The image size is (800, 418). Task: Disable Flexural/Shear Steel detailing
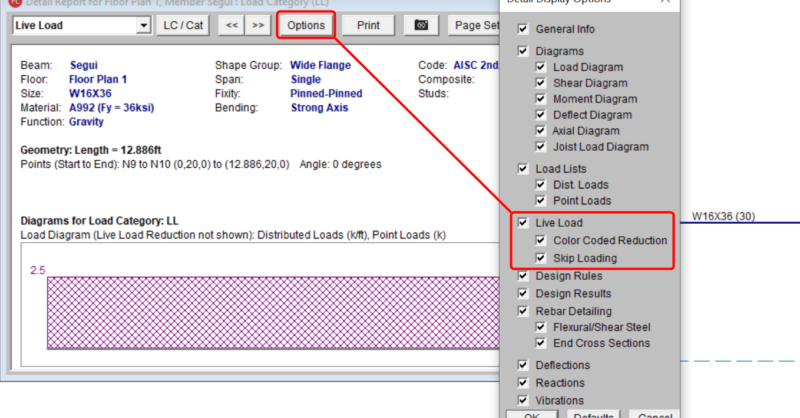click(x=541, y=327)
